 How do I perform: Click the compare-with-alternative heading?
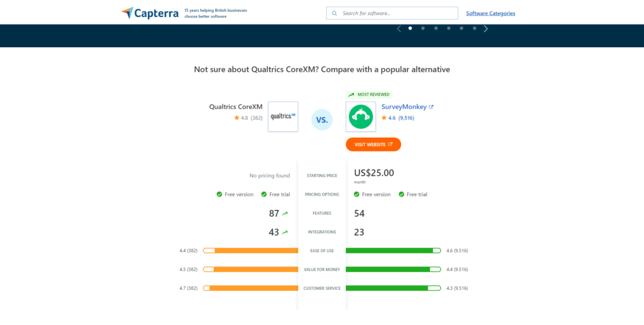point(322,69)
